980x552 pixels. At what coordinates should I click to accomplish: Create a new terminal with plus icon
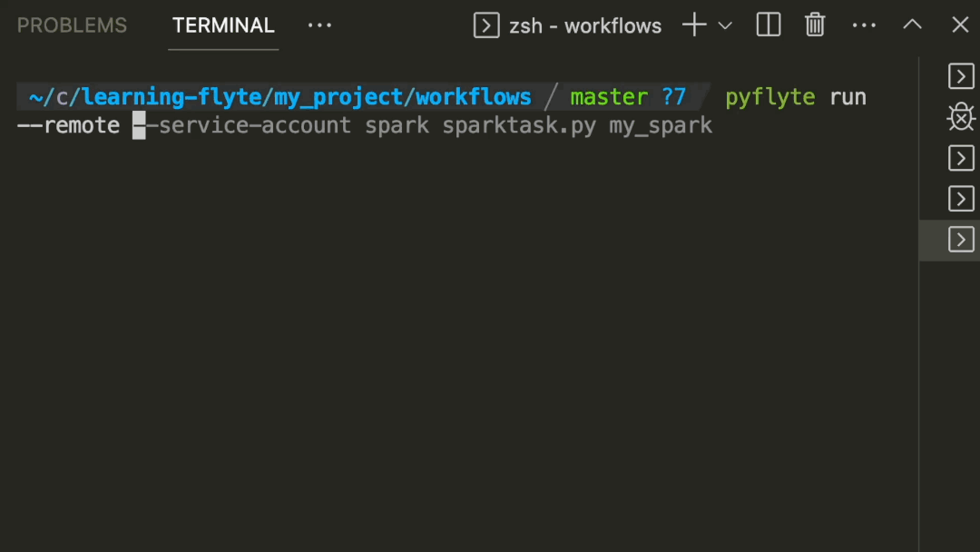(x=694, y=25)
